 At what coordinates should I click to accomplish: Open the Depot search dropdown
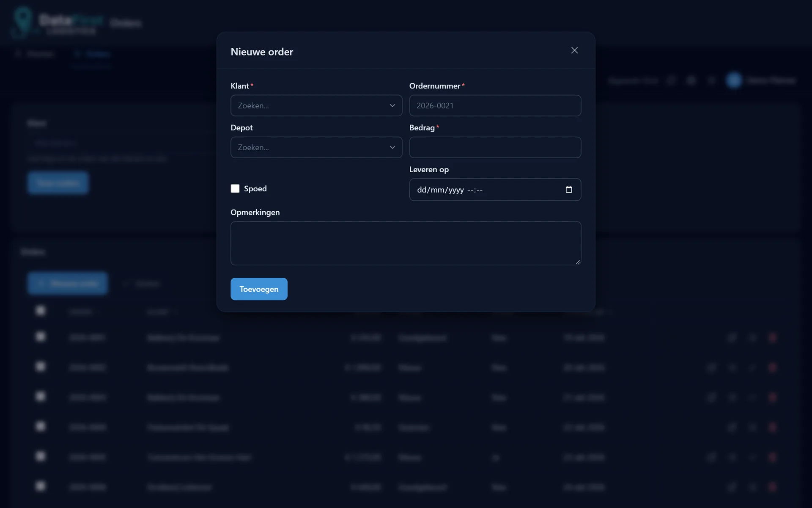[x=316, y=147]
